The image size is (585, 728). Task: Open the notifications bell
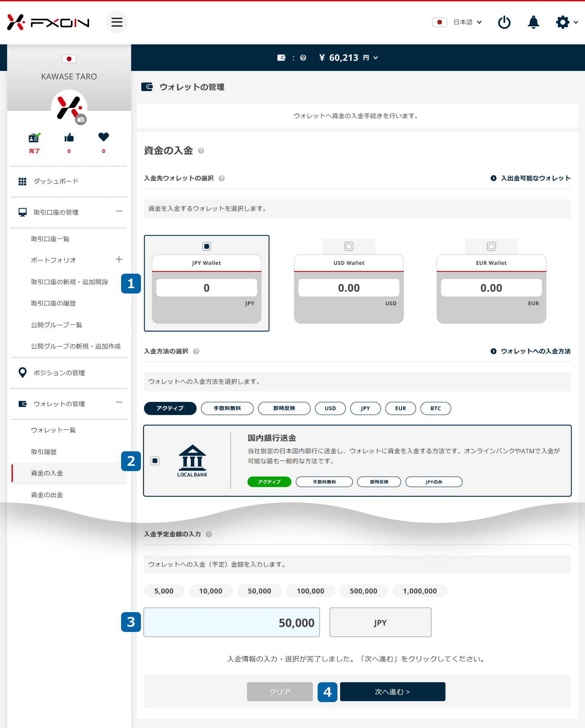coord(533,22)
